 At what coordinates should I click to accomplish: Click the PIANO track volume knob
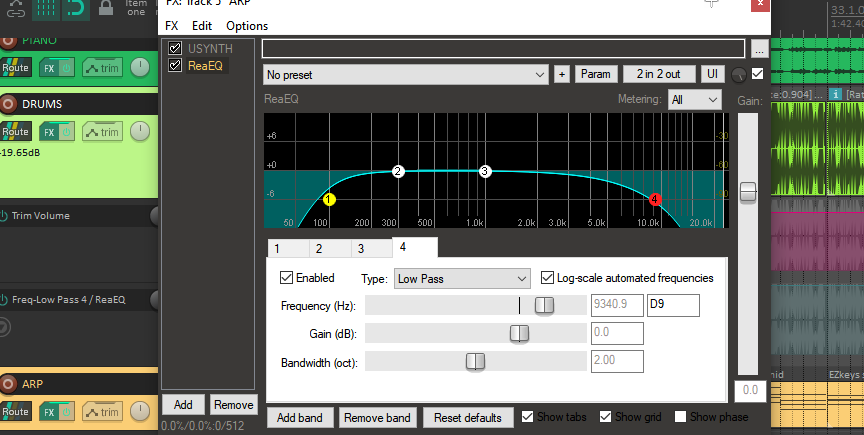pos(140,68)
